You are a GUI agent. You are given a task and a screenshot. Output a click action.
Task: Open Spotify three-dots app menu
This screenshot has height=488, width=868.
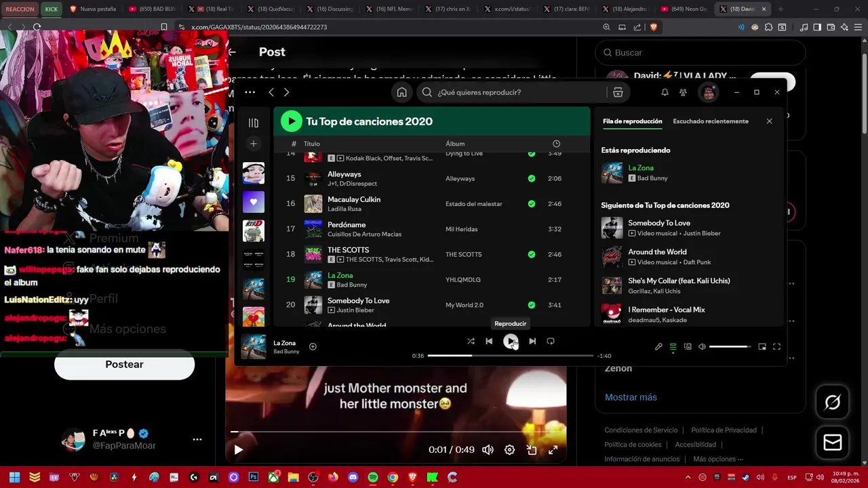click(x=250, y=92)
